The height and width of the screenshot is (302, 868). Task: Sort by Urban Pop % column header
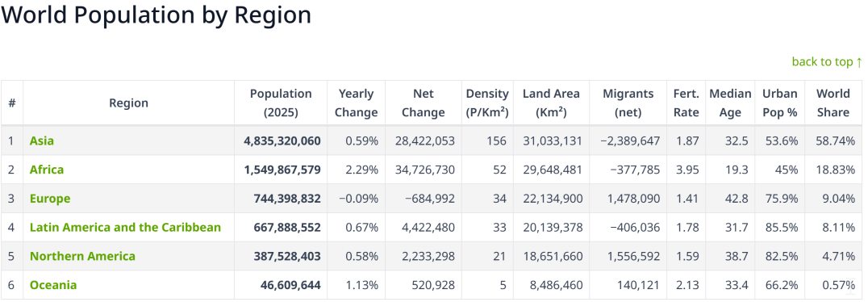pos(780,103)
